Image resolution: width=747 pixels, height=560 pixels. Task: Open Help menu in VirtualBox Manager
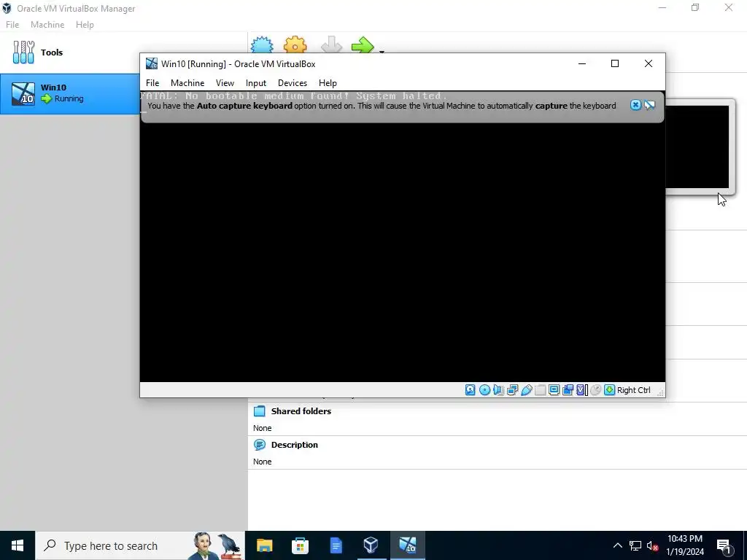click(x=85, y=25)
